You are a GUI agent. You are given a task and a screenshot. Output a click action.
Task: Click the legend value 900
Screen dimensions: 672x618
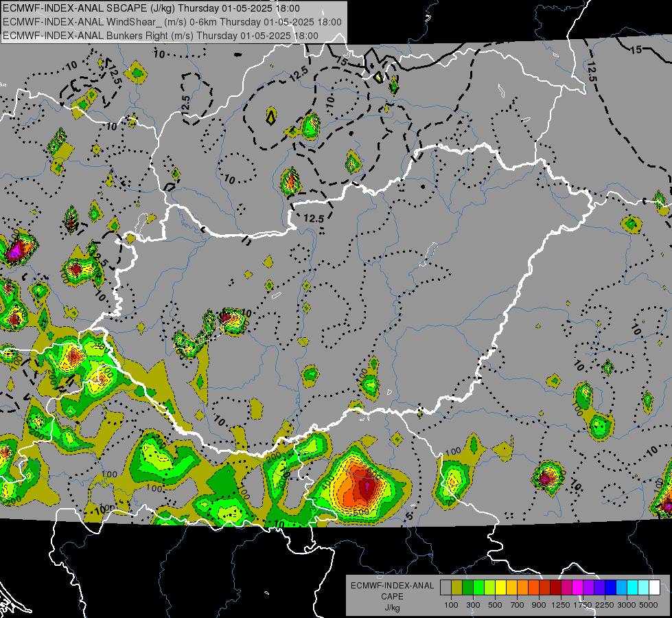pos(539,605)
